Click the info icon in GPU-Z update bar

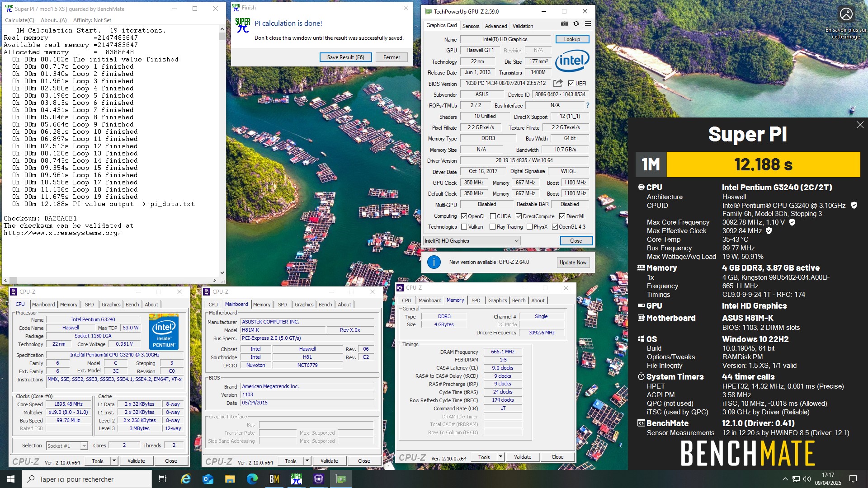tap(434, 262)
